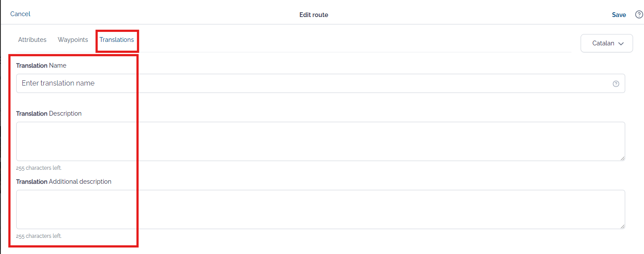Switch to the Waypoints tab
This screenshot has width=644, height=254.
coord(73,40)
